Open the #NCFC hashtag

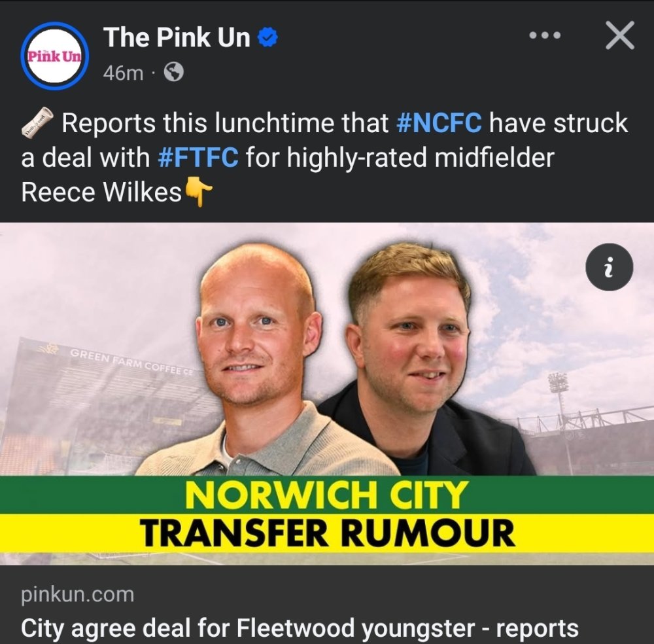point(439,122)
